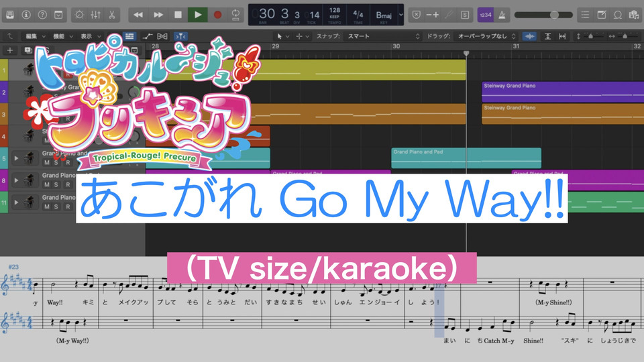Solo track 8 with S button
Screen dimensions: 644x362
(56, 185)
